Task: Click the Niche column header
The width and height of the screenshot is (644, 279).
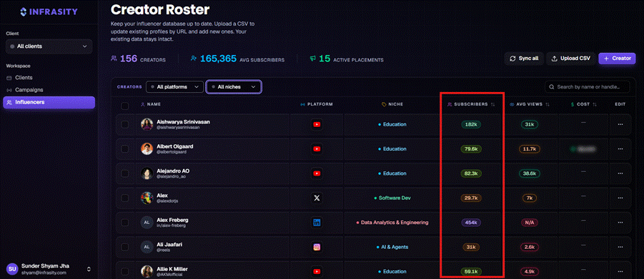Action: [392, 105]
